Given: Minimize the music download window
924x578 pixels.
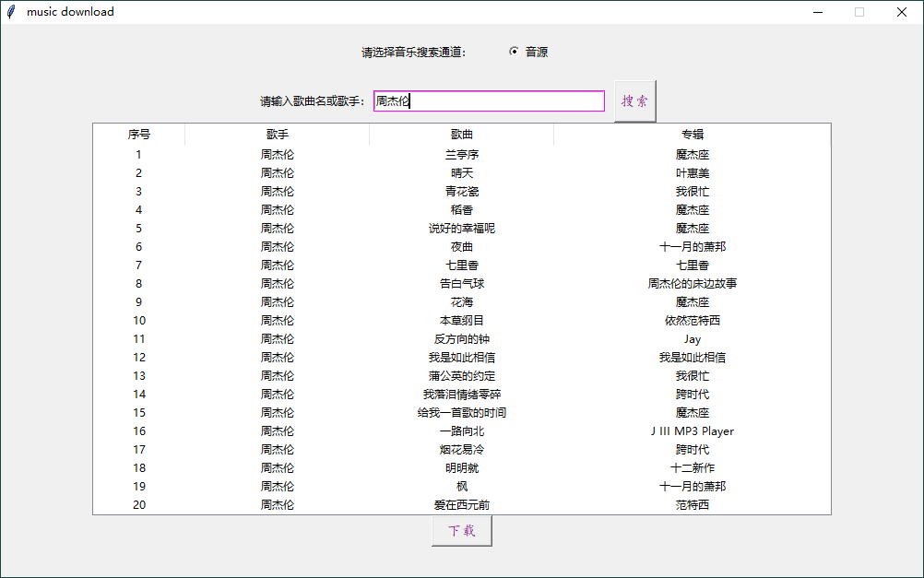Looking at the screenshot, I should [x=817, y=11].
